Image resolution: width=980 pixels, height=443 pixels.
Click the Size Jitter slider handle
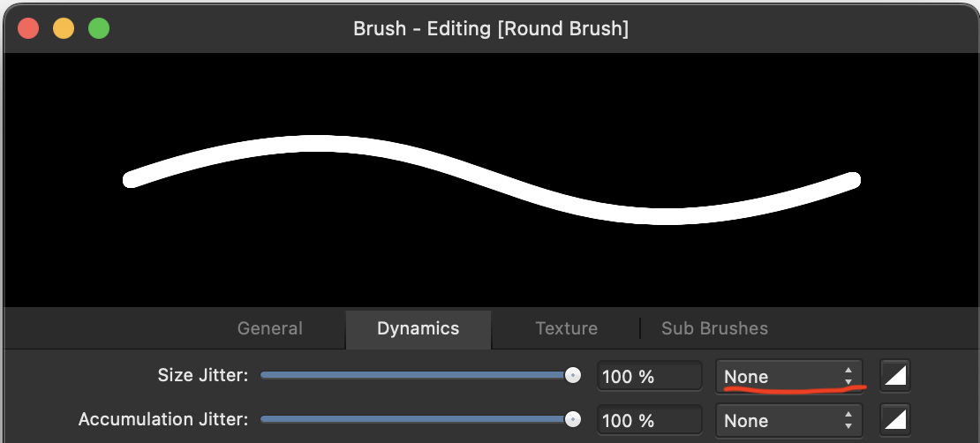pos(572,376)
